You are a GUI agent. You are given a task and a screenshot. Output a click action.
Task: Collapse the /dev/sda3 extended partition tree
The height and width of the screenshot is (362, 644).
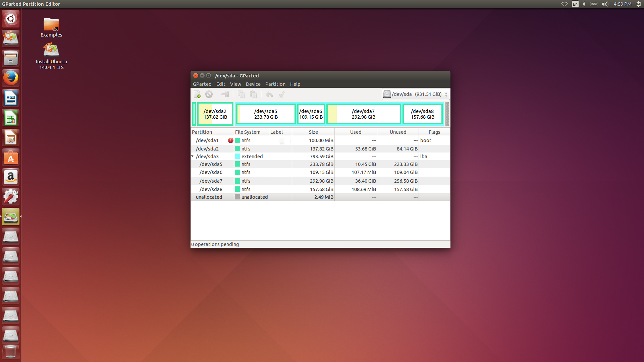tap(193, 156)
